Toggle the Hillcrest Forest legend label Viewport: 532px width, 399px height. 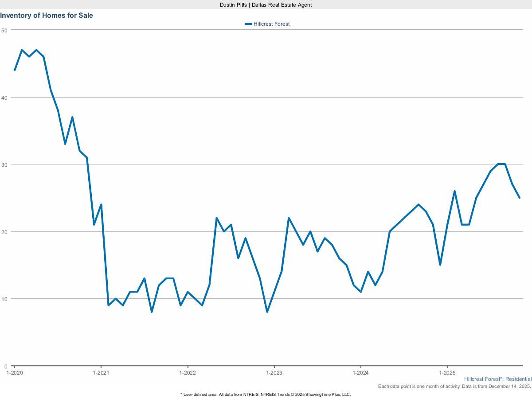271,24
